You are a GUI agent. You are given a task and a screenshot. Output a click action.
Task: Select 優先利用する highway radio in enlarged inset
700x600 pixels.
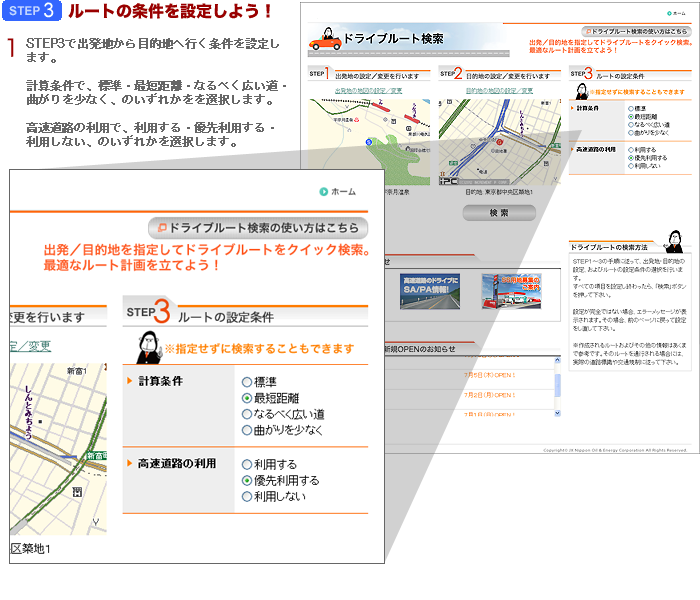246,480
